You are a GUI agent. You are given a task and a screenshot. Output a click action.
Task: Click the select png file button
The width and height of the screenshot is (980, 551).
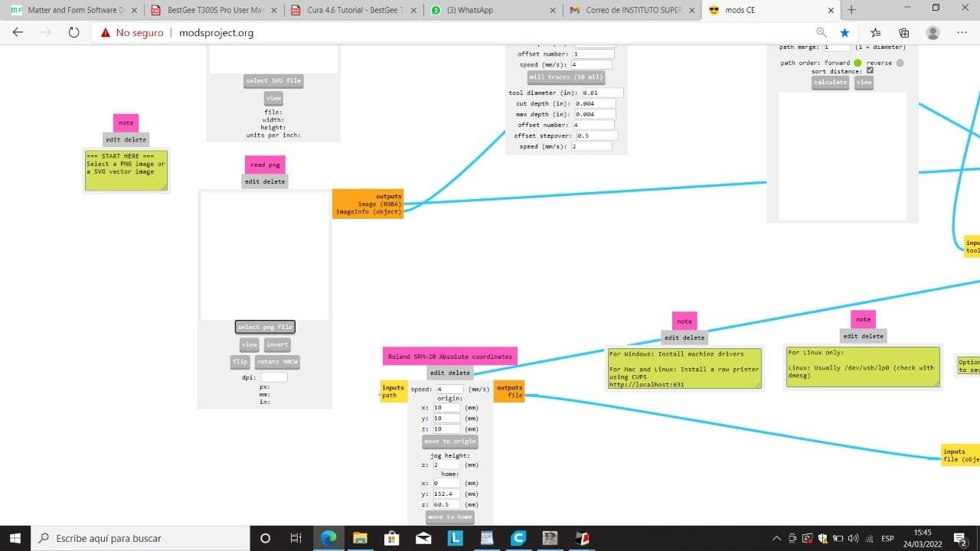[265, 327]
